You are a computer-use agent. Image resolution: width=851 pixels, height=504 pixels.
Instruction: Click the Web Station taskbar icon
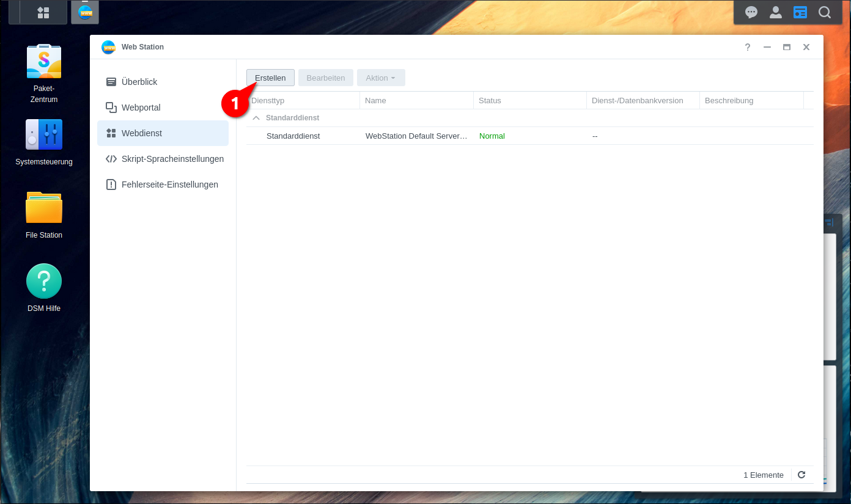point(85,12)
